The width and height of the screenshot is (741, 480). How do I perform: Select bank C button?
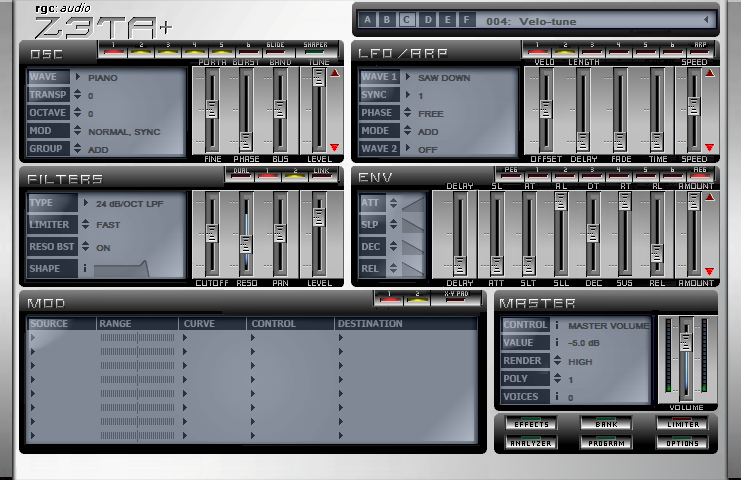pos(406,20)
